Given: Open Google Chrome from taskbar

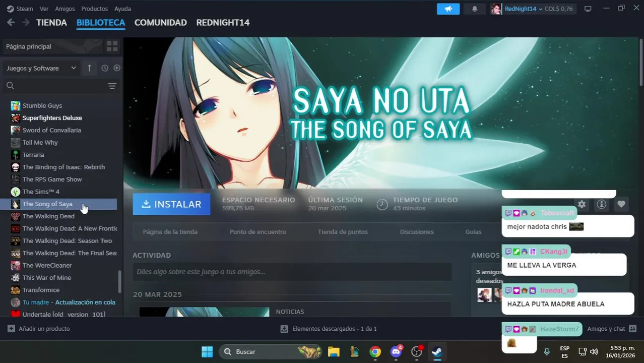Looking at the screenshot, I should pos(375,351).
